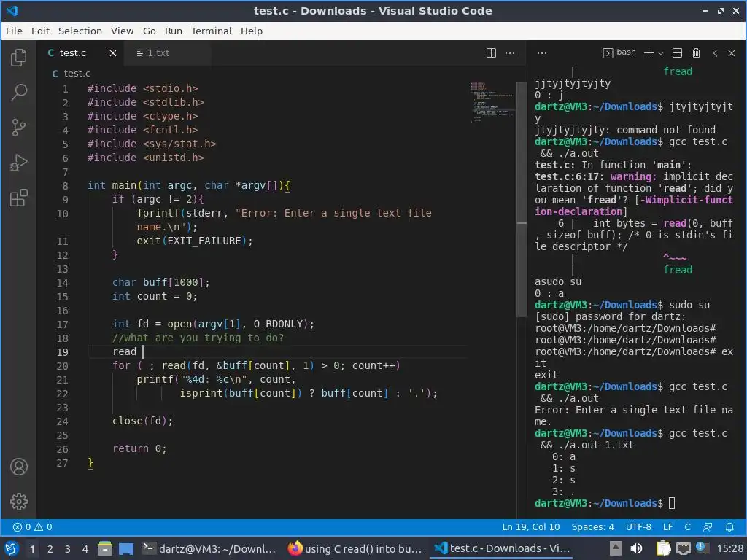Open the Extensions view

coord(18,198)
